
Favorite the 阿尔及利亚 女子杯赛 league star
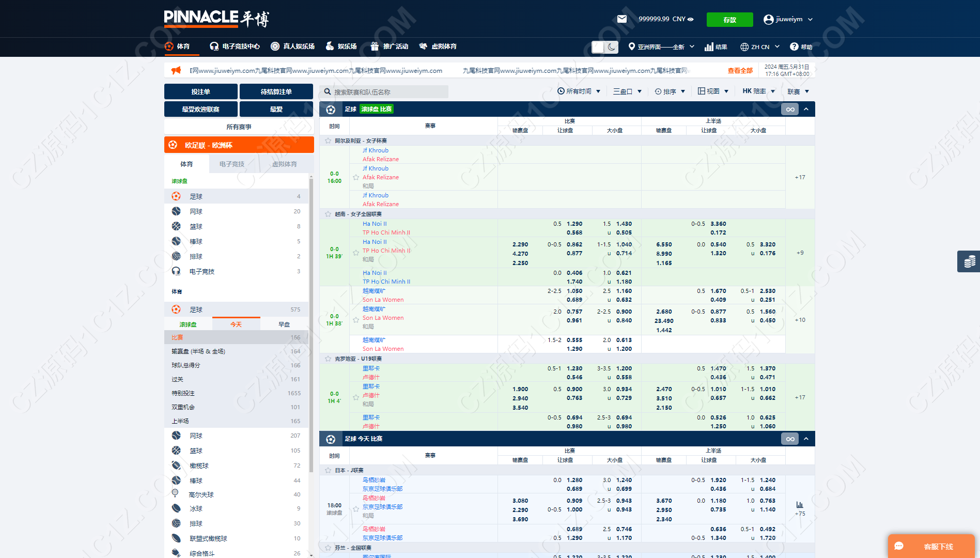pyautogui.click(x=328, y=141)
